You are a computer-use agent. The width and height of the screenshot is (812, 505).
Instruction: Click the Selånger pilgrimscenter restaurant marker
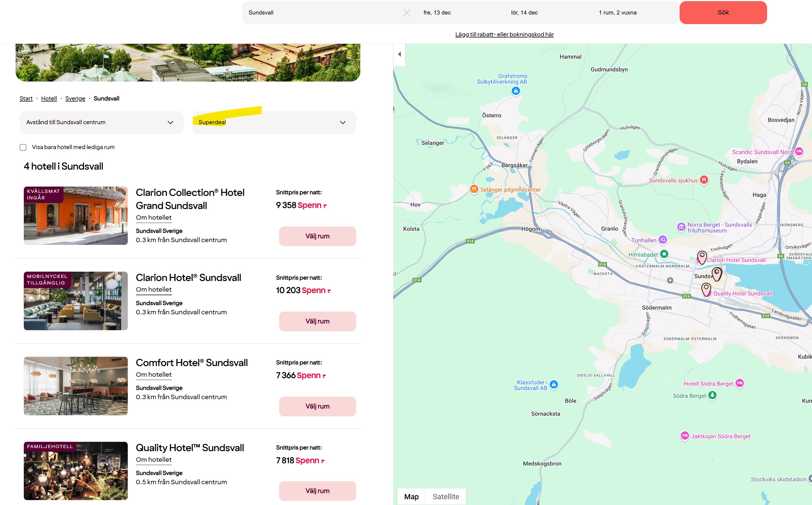(x=473, y=189)
